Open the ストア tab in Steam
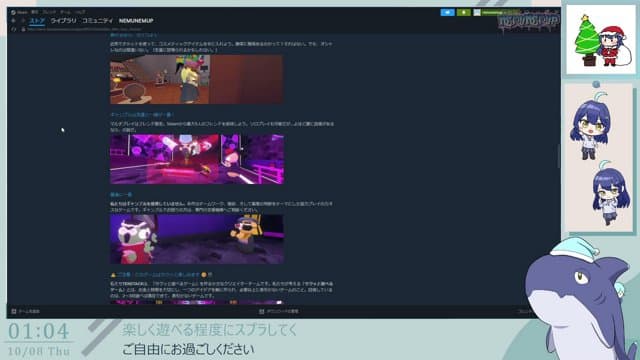This screenshot has width=640, height=360. pyautogui.click(x=37, y=20)
